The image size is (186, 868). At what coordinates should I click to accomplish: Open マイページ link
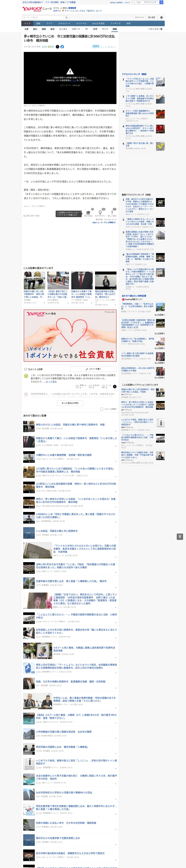pos(139,18)
